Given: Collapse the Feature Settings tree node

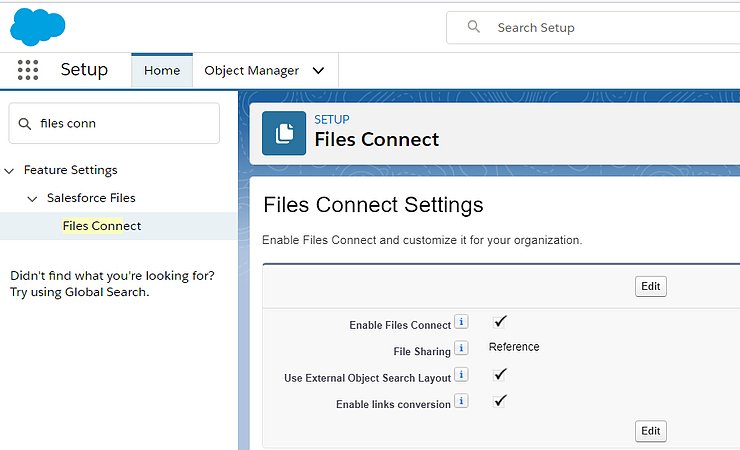Looking at the screenshot, I should (10, 171).
